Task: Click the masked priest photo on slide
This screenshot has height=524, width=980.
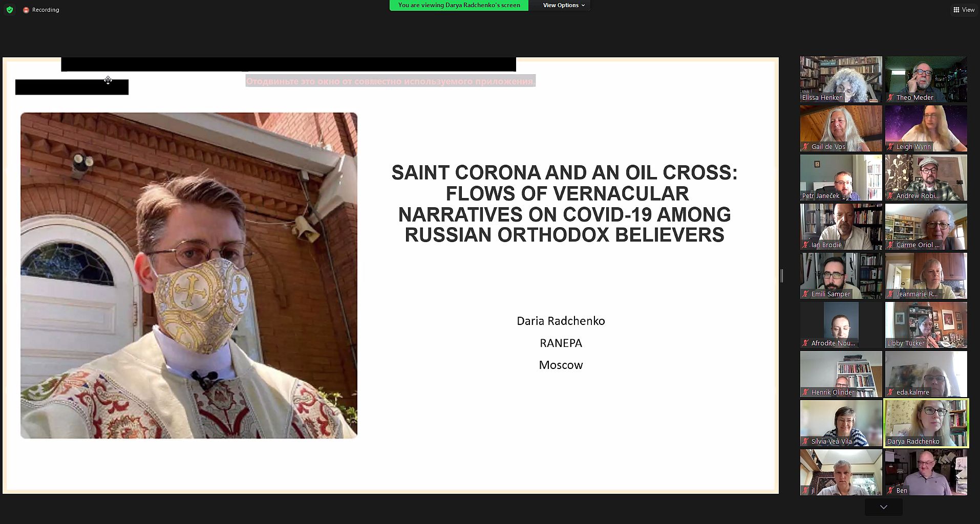Action: point(188,275)
